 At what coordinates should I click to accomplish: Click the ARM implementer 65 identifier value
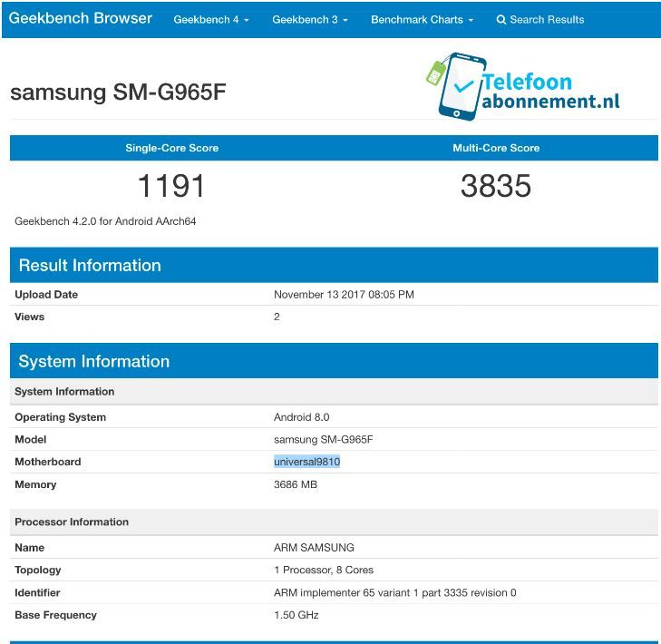pyautogui.click(x=394, y=592)
